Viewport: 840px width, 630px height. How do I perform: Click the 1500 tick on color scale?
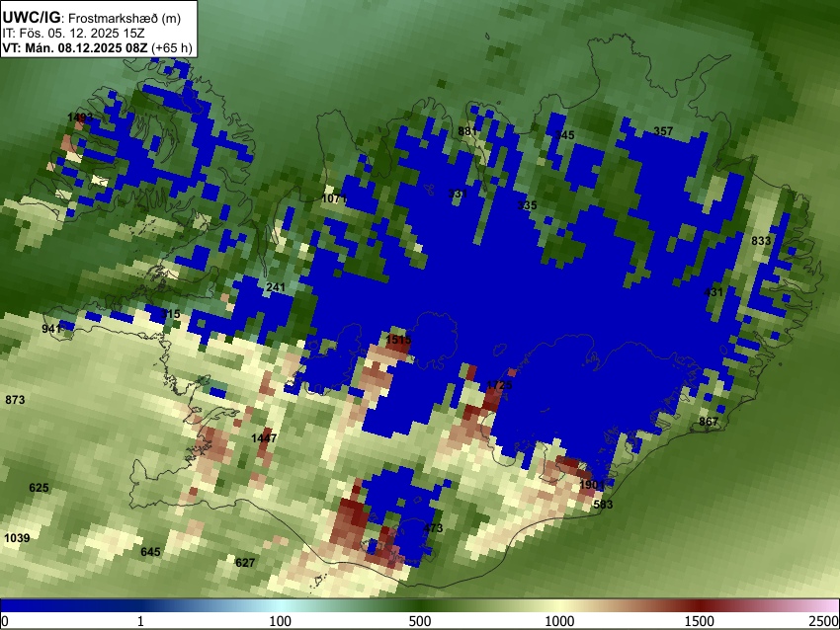coord(700,621)
